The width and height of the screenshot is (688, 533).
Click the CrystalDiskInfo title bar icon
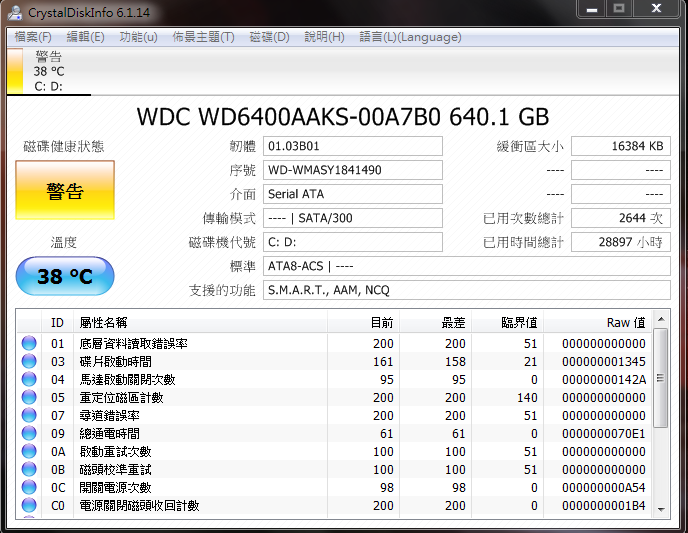tap(15, 12)
